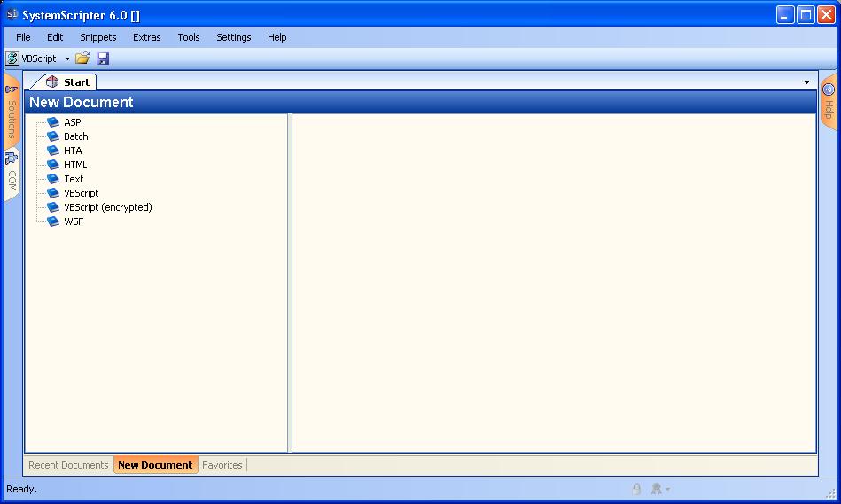Close the SystemScripter window

point(826,14)
